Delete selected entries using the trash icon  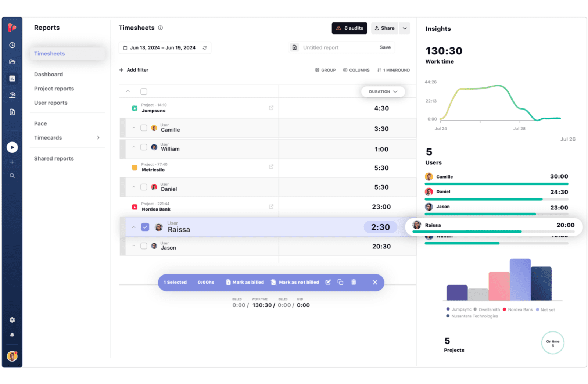click(353, 282)
